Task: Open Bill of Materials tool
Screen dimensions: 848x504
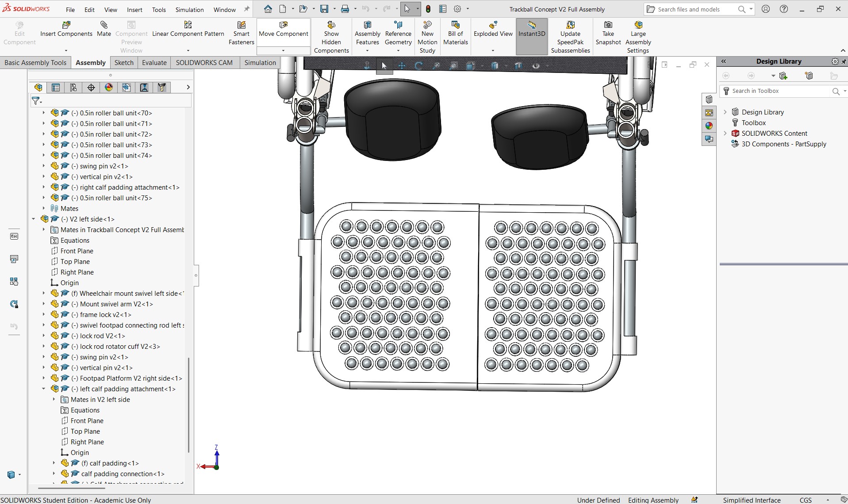Action: coord(455,33)
